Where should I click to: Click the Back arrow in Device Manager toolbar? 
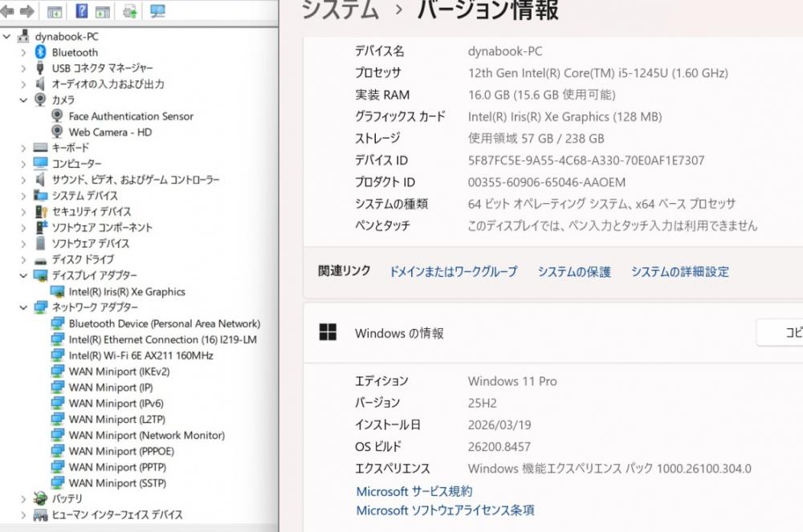[x=7, y=10]
